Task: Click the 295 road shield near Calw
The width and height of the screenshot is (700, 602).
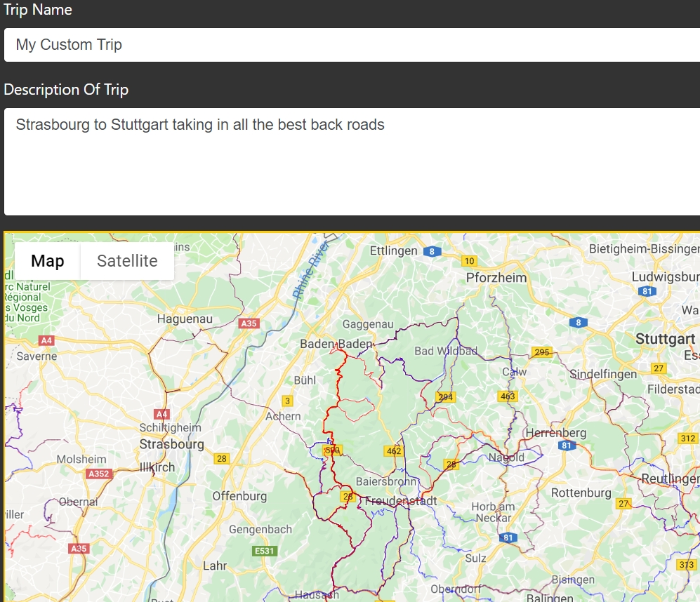Action: click(x=542, y=352)
